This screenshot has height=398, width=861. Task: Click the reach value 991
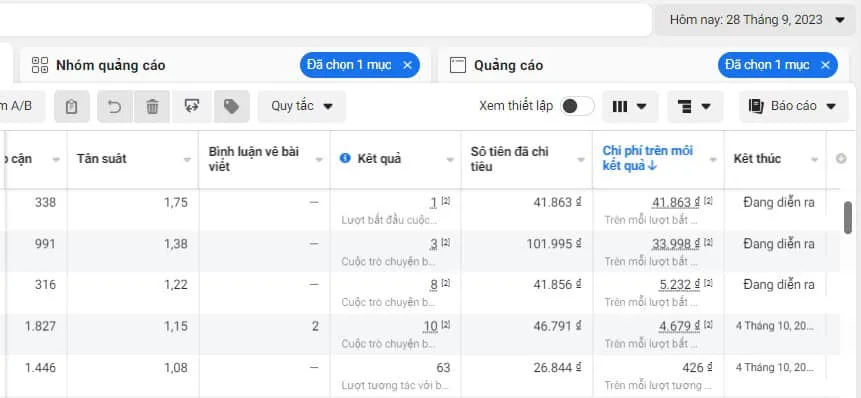pos(44,244)
